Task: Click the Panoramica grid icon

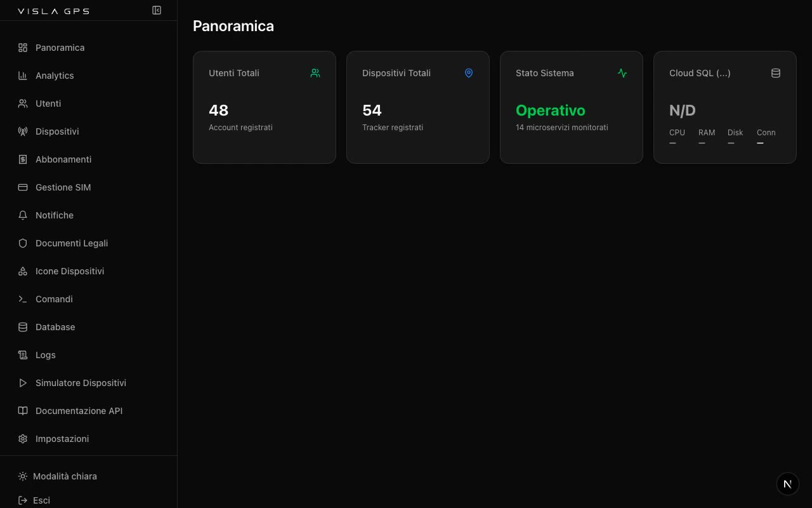Action: pos(23,48)
